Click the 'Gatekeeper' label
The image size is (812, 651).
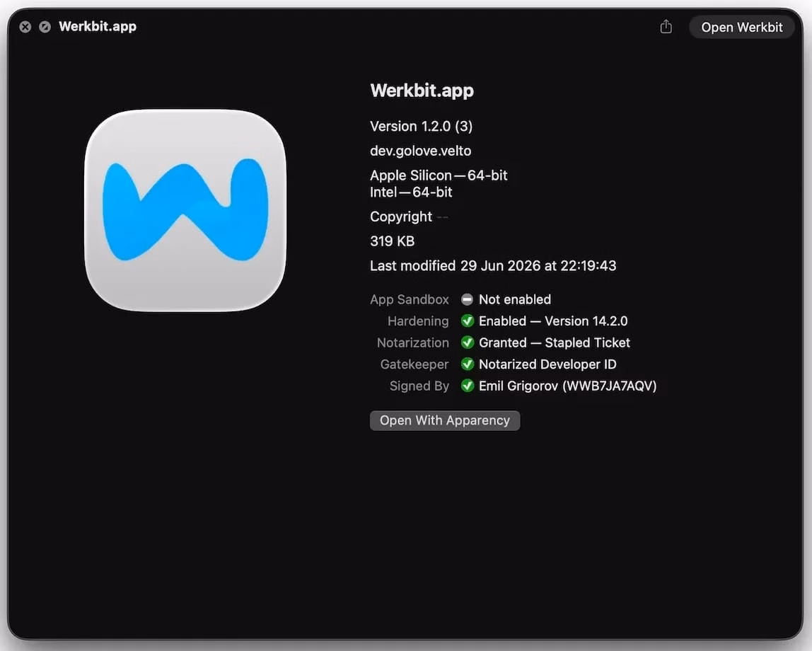pos(414,364)
